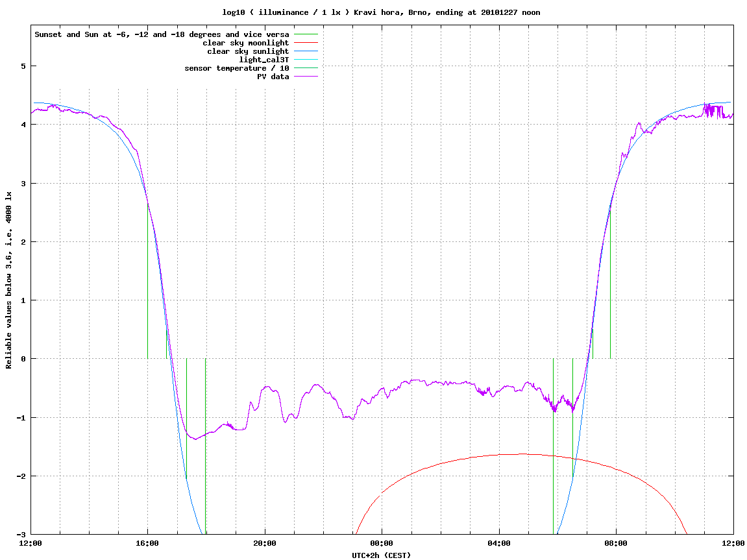The height and width of the screenshot is (560, 747).
Task: Click the x-axis label '08:00'
Action: point(616,543)
